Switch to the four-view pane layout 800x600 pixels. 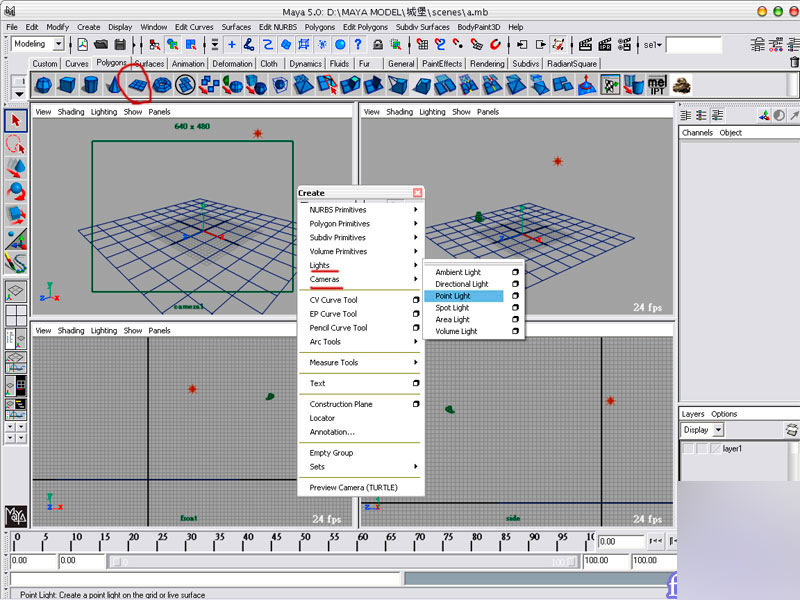tap(16, 316)
